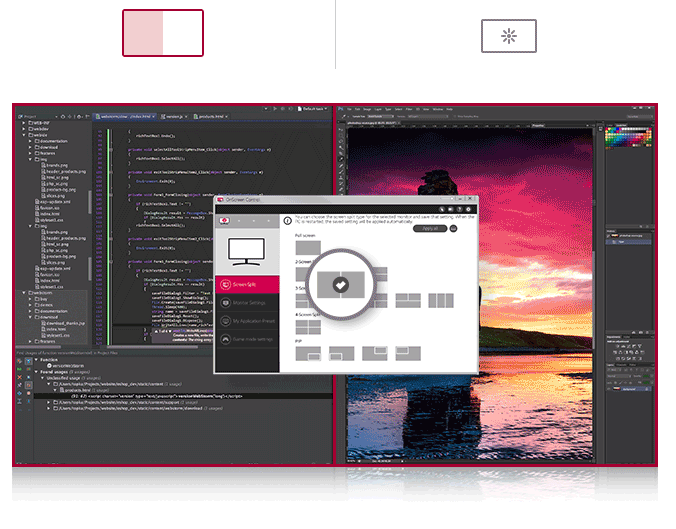Open Game mode settings in sidebar
Screen dimensions: 676x529
pos(247,339)
